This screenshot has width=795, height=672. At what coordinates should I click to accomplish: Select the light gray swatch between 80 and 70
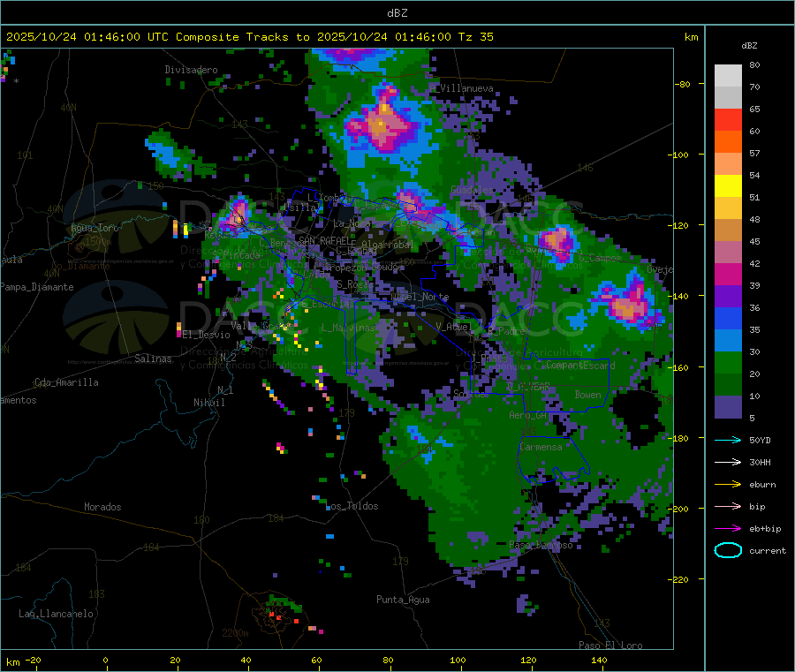pyautogui.click(x=728, y=76)
